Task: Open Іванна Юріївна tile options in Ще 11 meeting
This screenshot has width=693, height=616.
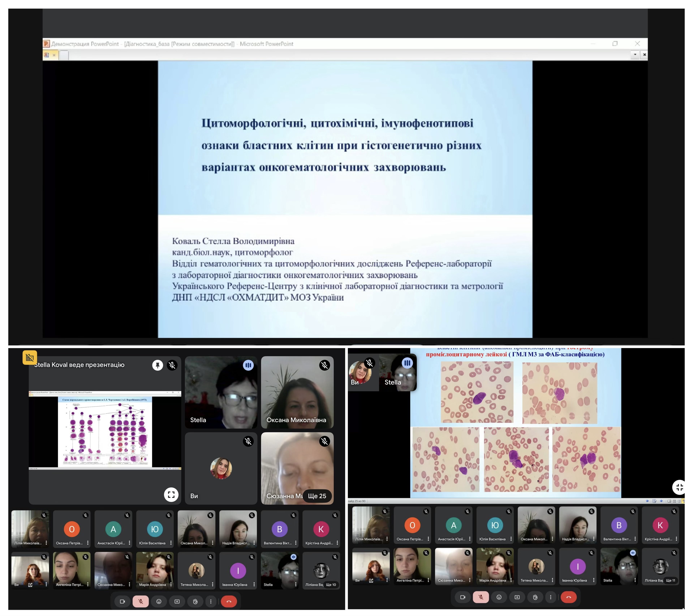Action: coord(594,580)
